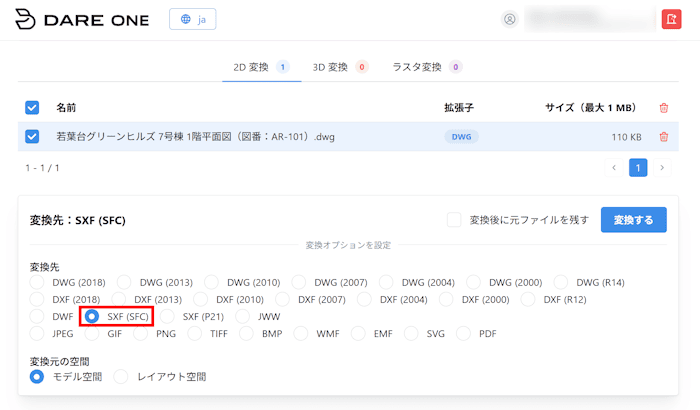Click the red logout icon button
Viewport: 700px width, 410px height.
click(671, 19)
